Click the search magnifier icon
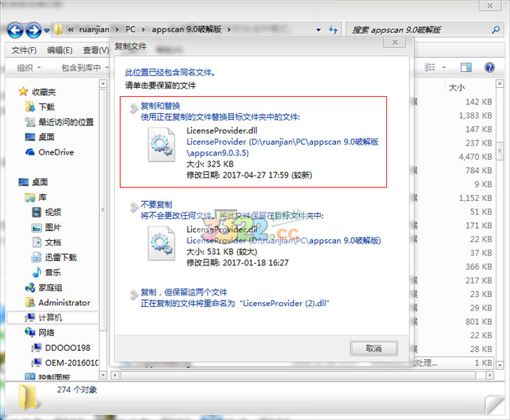 click(496, 30)
